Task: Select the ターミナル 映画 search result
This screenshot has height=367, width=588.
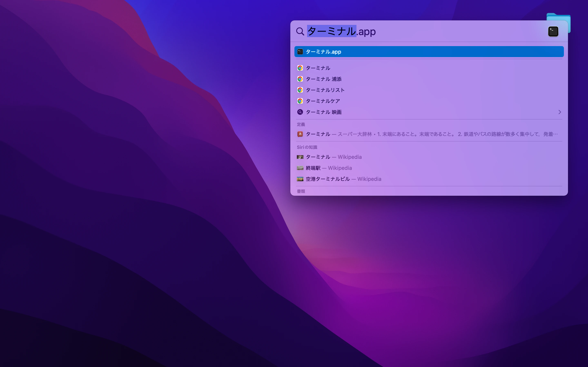Action: point(324,112)
